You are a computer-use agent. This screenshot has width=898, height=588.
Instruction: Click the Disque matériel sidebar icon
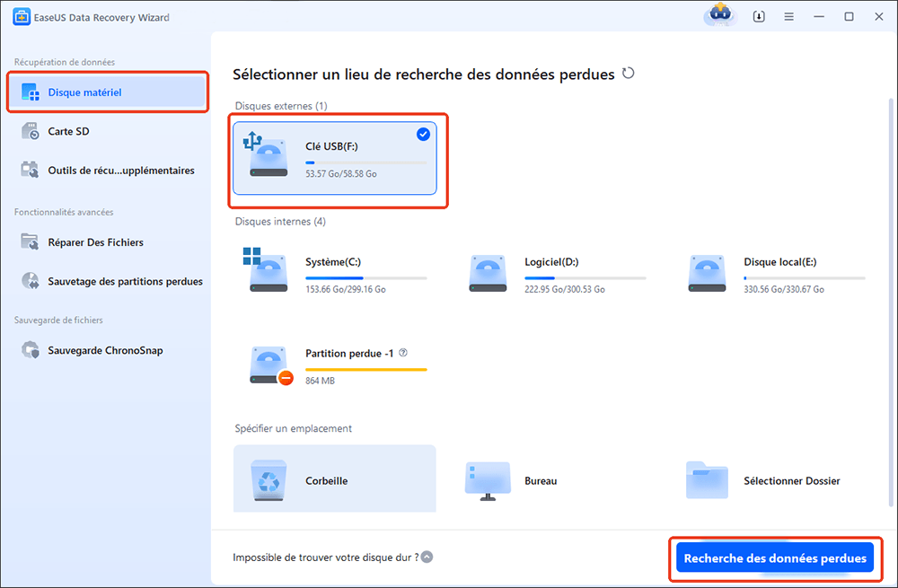tap(30, 92)
